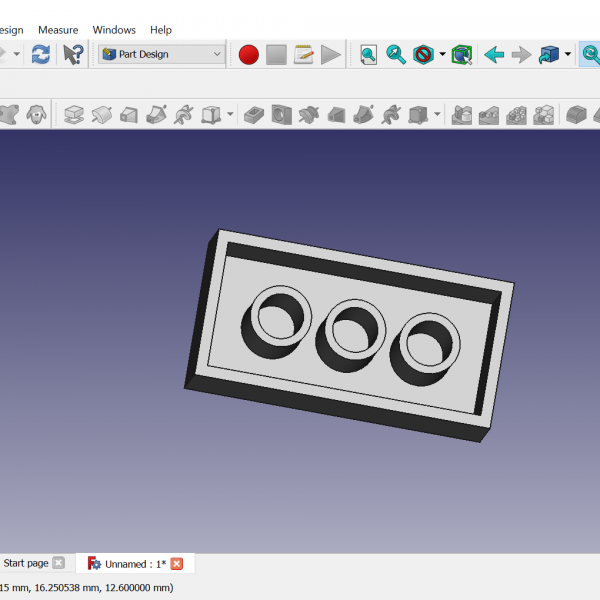Click the Fit Selection zoom icon
The height and width of the screenshot is (600, 600).
[396, 55]
